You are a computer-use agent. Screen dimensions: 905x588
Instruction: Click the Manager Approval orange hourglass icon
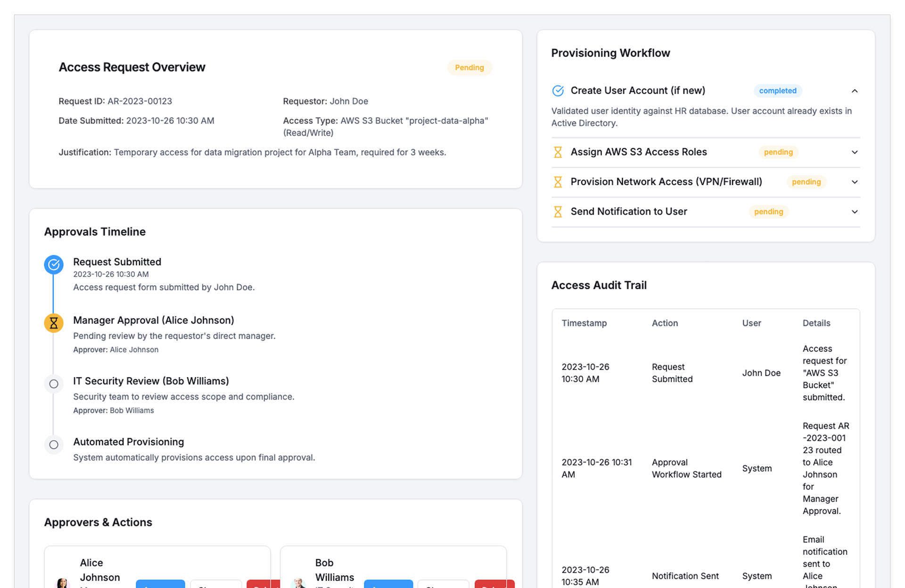point(54,323)
